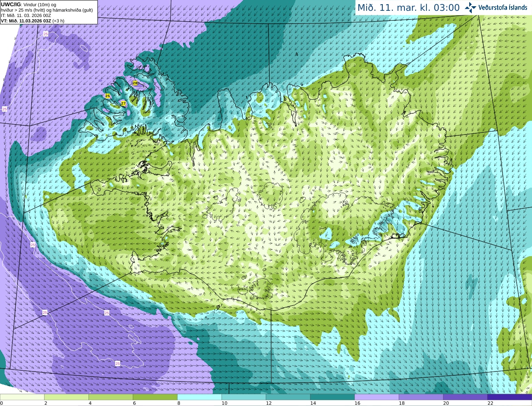This screenshot has height=406, width=532.
Task: Click the Veðurstofa Íslands name text
Action: click(503, 7)
